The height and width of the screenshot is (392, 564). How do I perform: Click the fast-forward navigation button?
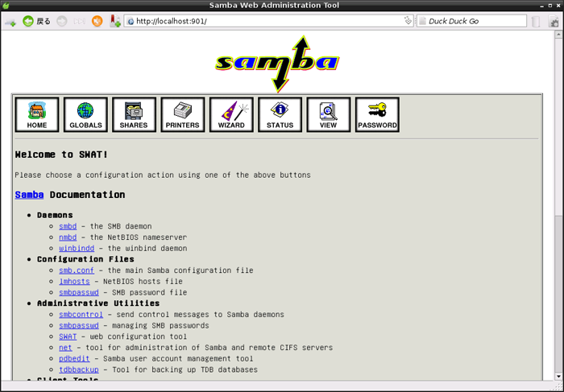(80, 21)
